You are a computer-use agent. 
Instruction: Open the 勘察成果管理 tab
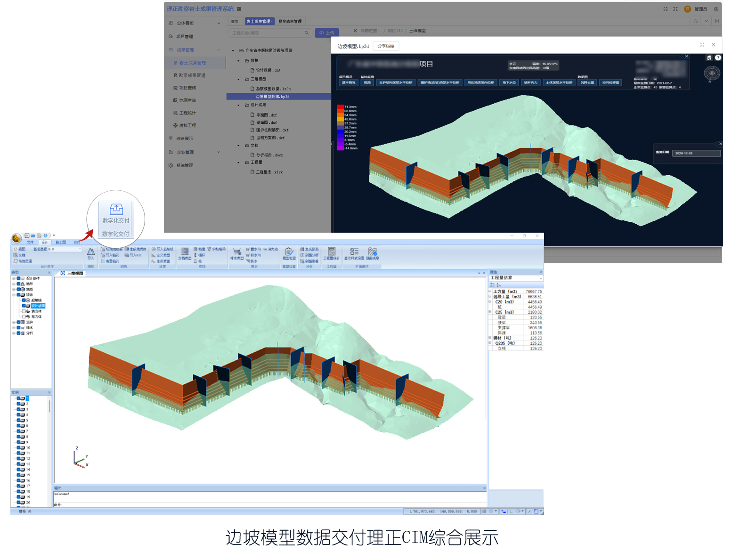click(x=290, y=21)
